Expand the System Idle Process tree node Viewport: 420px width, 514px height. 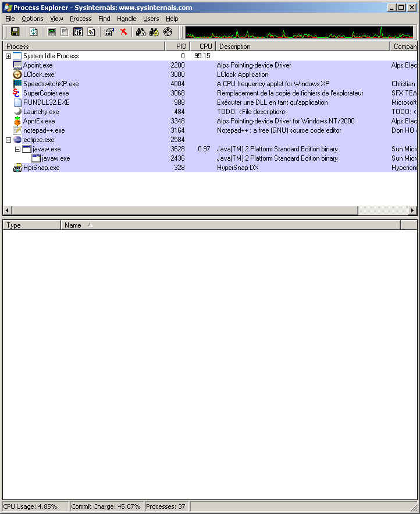[x=8, y=56]
